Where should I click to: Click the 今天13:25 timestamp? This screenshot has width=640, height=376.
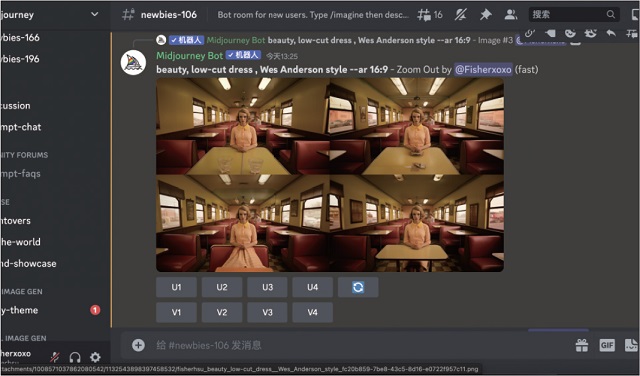tap(282, 56)
